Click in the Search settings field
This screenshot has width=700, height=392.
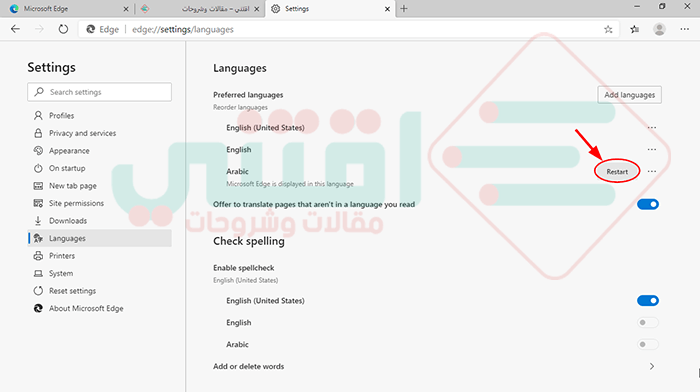click(100, 92)
